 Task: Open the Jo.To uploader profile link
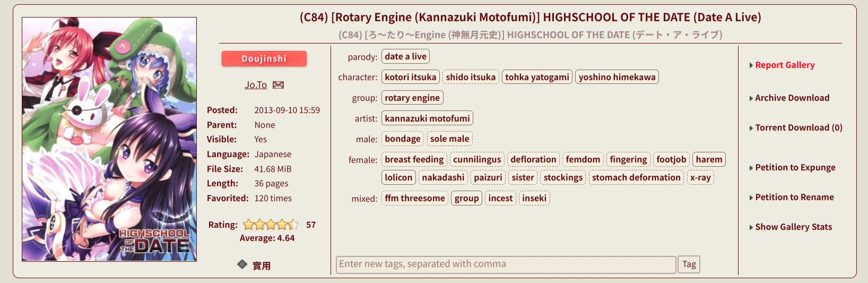click(x=256, y=85)
